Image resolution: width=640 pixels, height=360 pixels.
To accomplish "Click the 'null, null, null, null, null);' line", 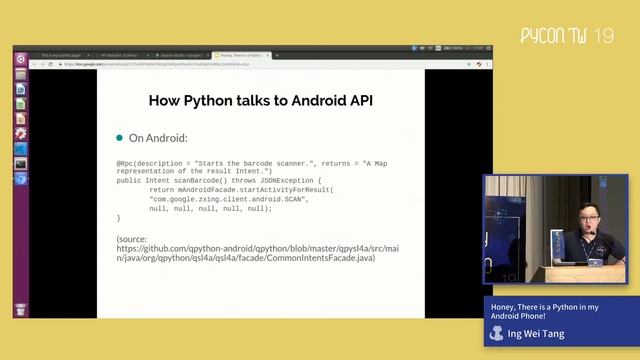I will (210, 209).
